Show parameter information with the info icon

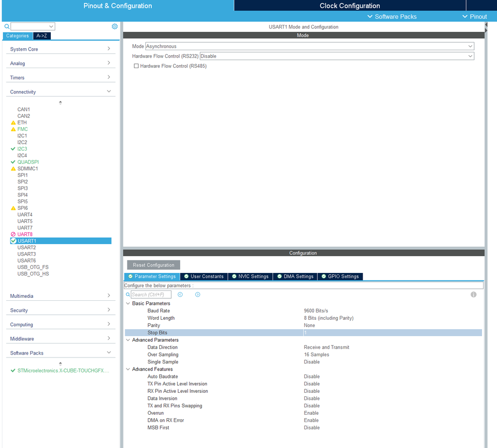pos(474,295)
